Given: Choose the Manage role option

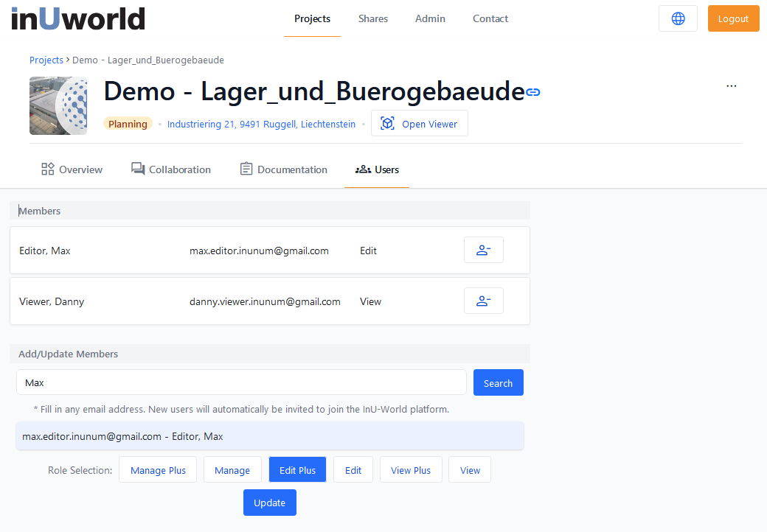Looking at the screenshot, I should tap(232, 470).
